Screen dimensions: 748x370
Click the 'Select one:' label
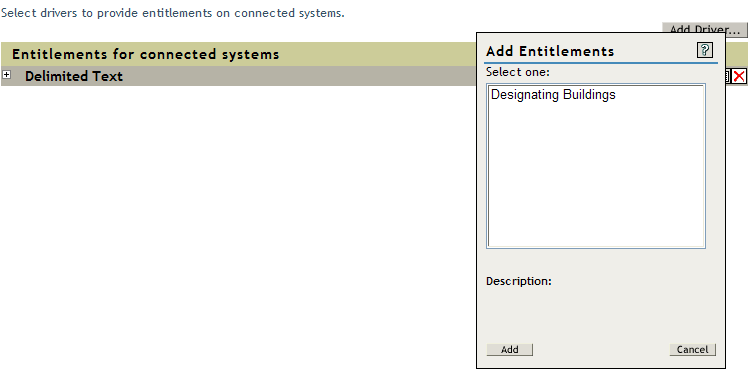(x=518, y=72)
